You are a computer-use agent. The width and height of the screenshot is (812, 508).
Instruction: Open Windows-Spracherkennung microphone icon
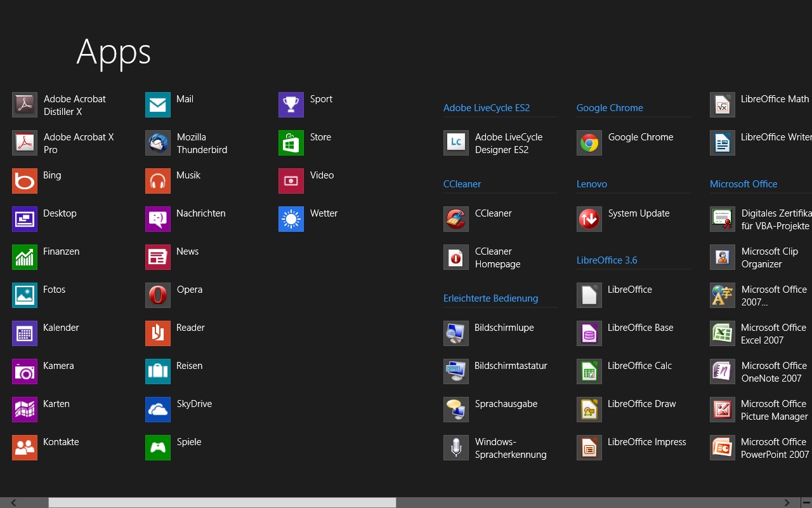click(x=456, y=448)
